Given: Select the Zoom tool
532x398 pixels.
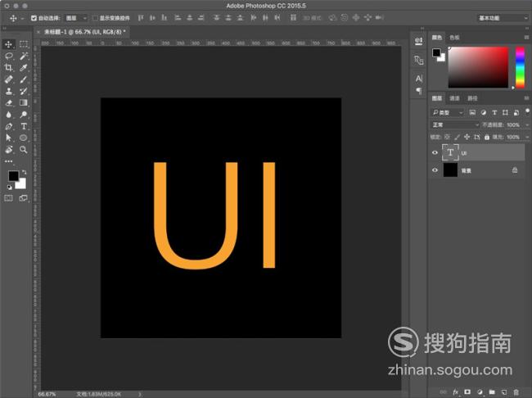Looking at the screenshot, I should [24, 149].
